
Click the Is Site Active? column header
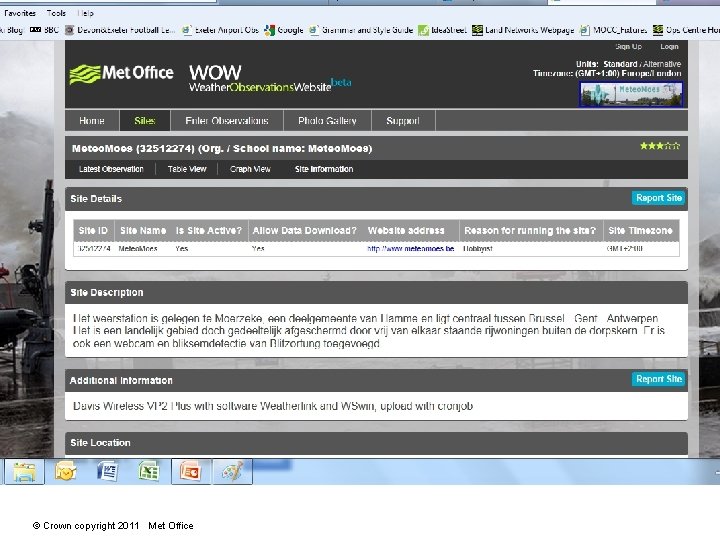(209, 231)
